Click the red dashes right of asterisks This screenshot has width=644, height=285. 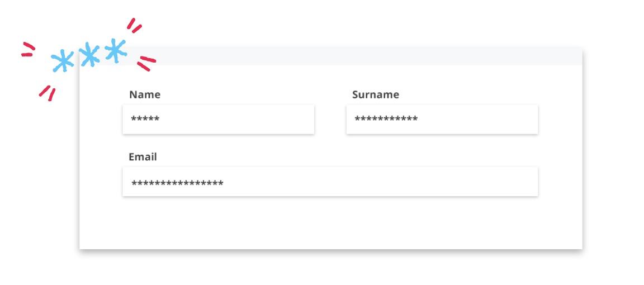click(146, 63)
